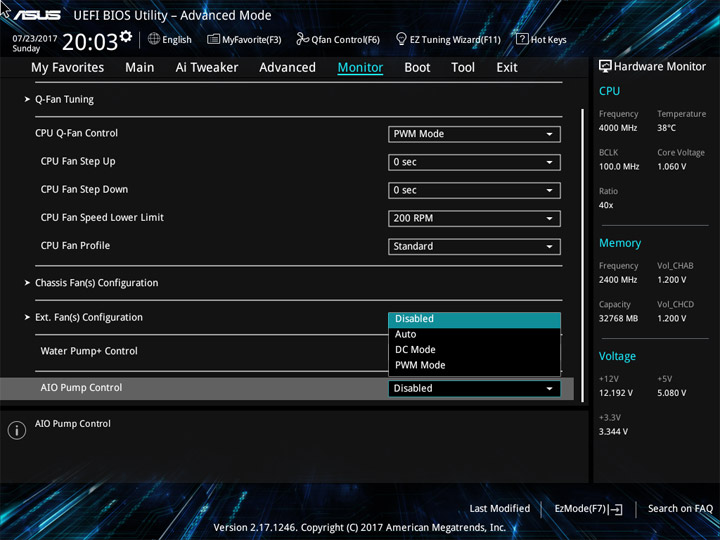Viewport: 720px width, 540px height.
Task: Choose Auto in the dropdown list
Action: [x=474, y=334]
